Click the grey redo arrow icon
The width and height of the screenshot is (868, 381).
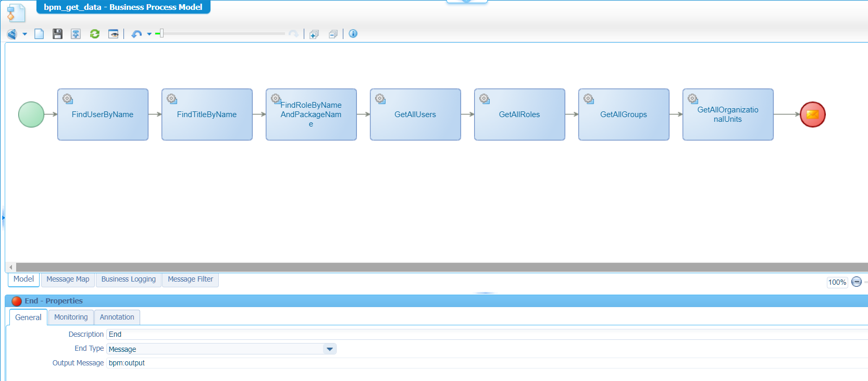click(x=293, y=34)
